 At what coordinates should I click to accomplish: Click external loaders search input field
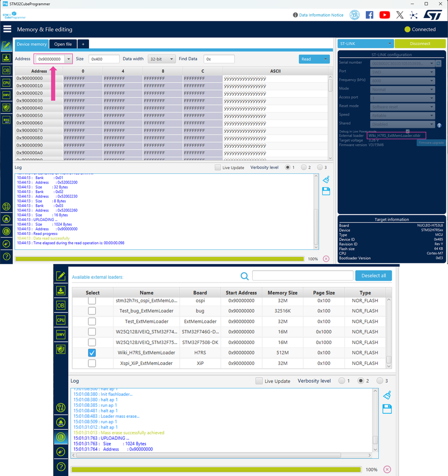click(303, 276)
